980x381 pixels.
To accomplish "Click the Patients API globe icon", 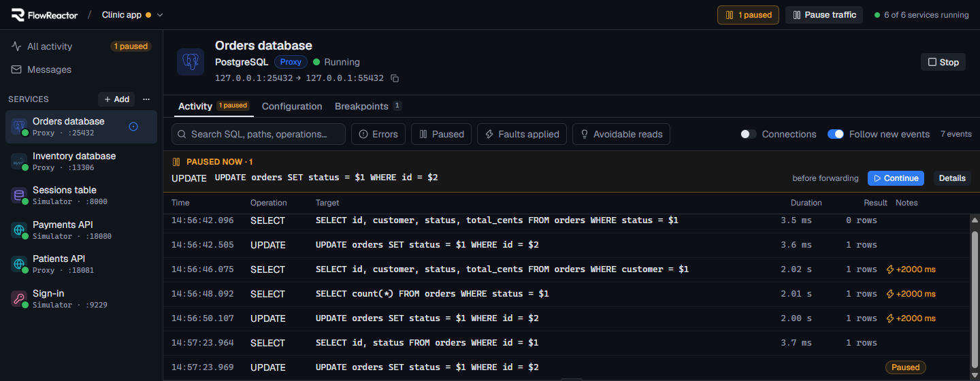I will pos(19,264).
